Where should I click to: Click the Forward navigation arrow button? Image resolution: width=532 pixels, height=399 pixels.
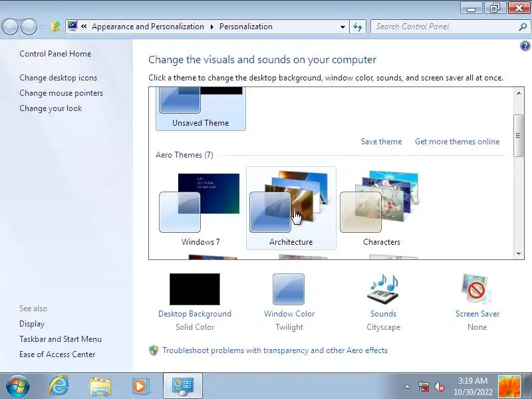coord(29,27)
